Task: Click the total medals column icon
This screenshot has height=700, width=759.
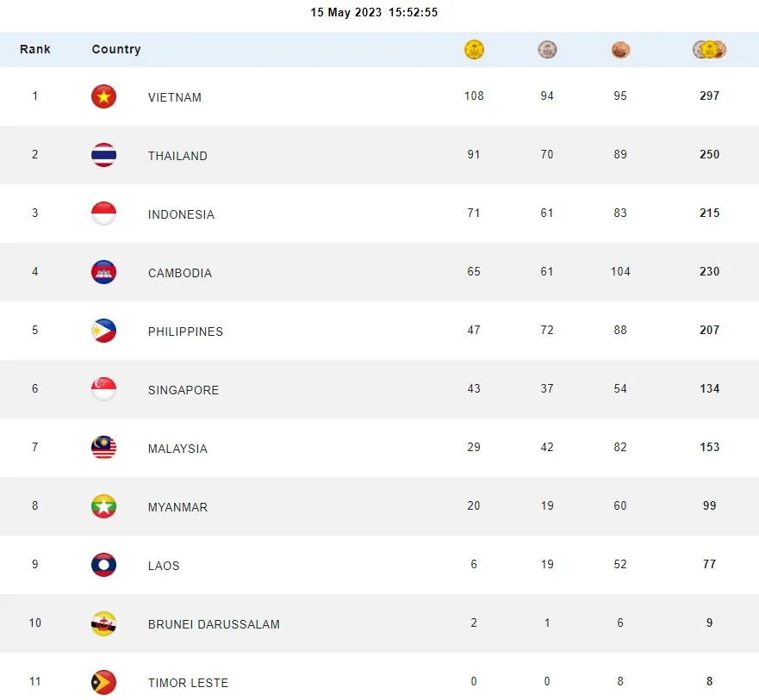Action: (709, 50)
